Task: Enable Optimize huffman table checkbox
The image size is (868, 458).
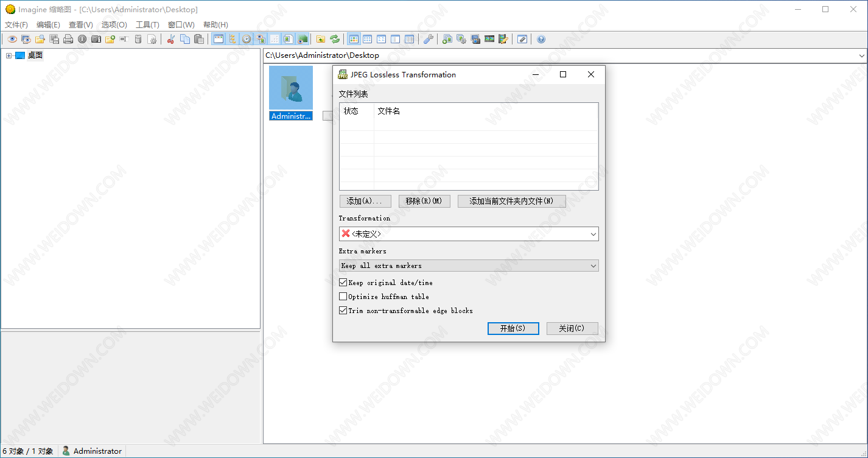Action: [x=343, y=297]
